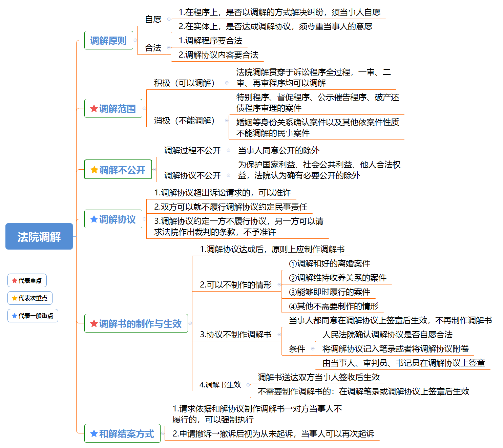
Task: Select the 调解原则 branch node
Action: pos(108,40)
